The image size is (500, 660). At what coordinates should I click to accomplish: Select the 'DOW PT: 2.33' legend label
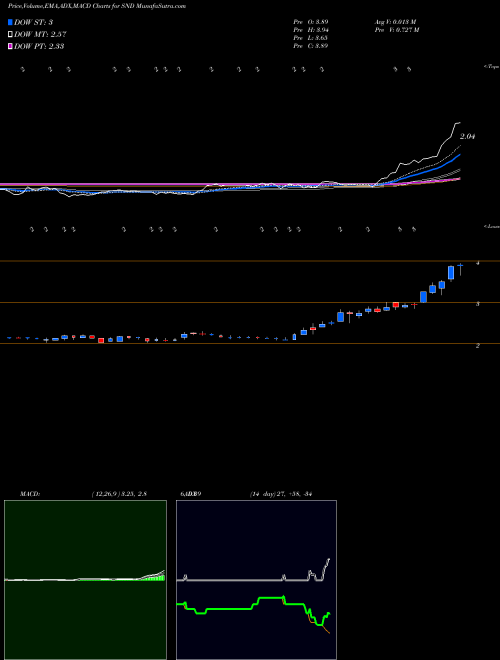tap(39, 46)
